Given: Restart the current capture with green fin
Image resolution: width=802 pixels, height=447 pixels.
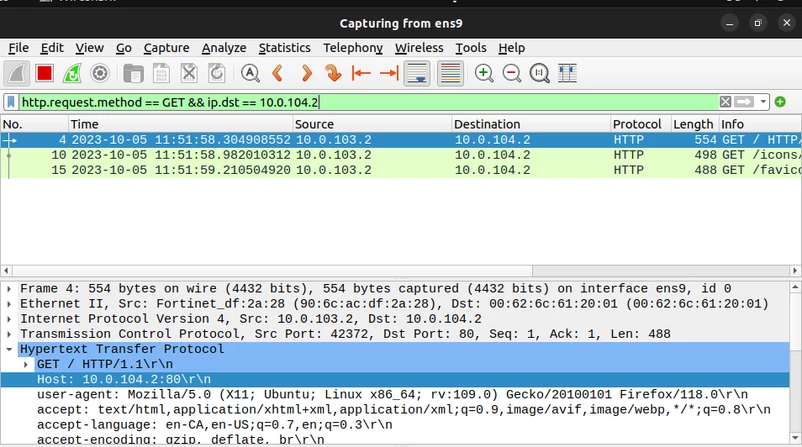Looking at the screenshot, I should tap(72, 74).
